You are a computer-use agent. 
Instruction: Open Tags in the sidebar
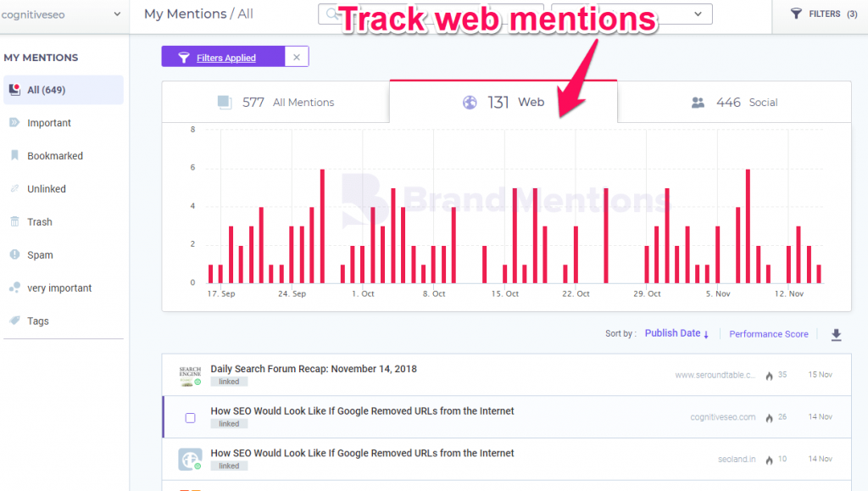pos(37,321)
